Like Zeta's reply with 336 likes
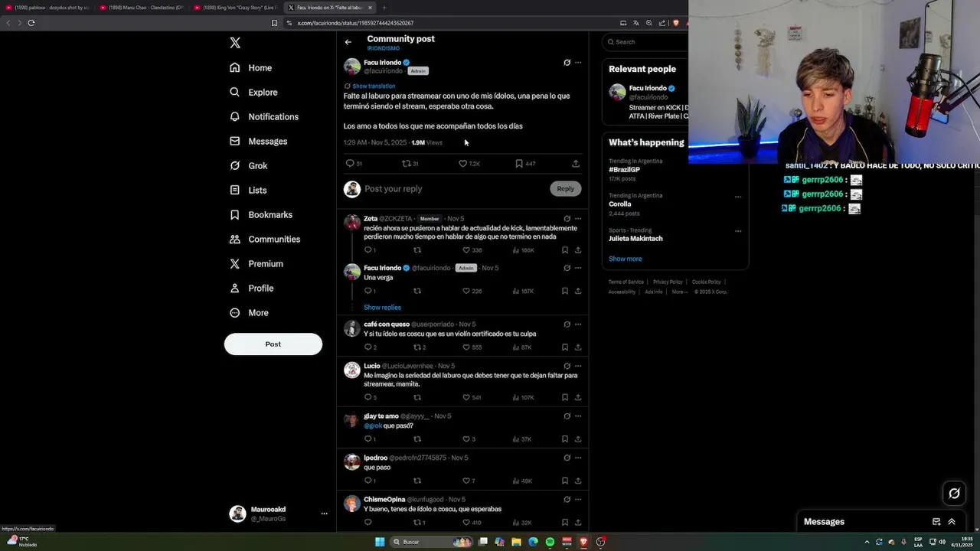Image resolution: width=980 pixels, height=551 pixels. point(466,250)
